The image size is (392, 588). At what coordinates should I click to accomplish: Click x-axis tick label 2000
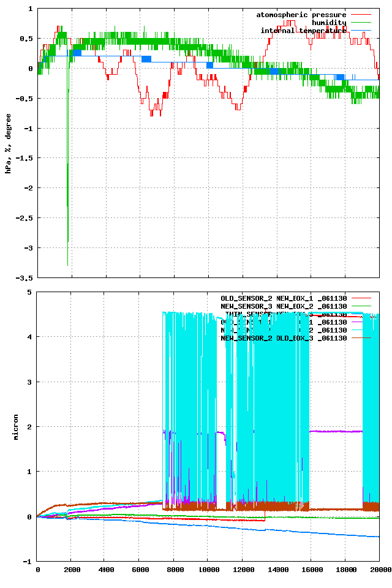click(72, 570)
